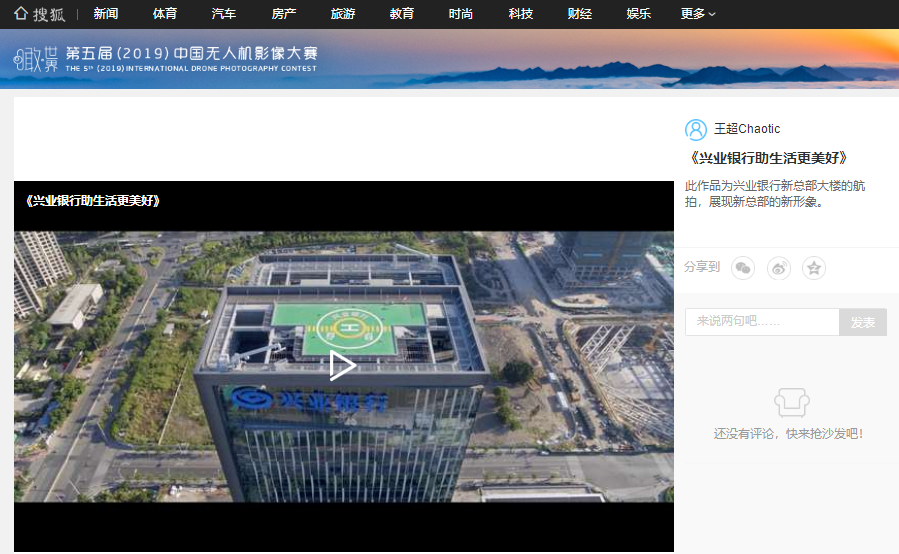Click the 还没有评论 no-comments message
Image resolution: width=899 pixels, height=554 pixels.
point(788,434)
